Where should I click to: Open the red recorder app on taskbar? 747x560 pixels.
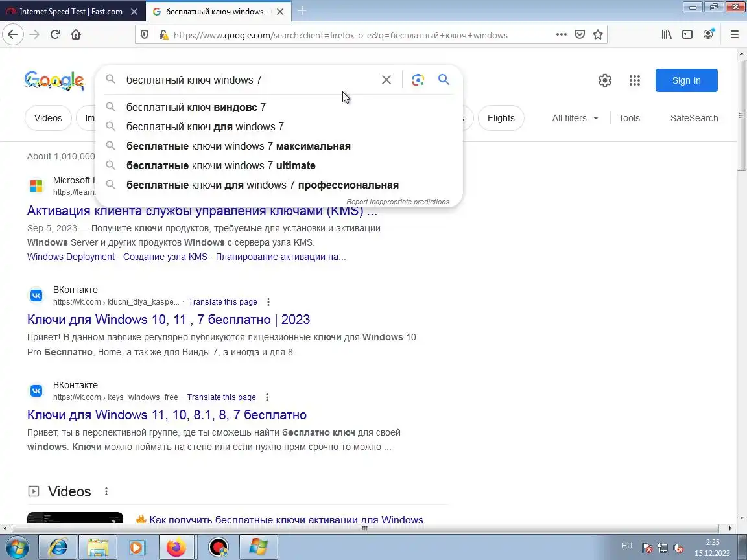click(218, 547)
